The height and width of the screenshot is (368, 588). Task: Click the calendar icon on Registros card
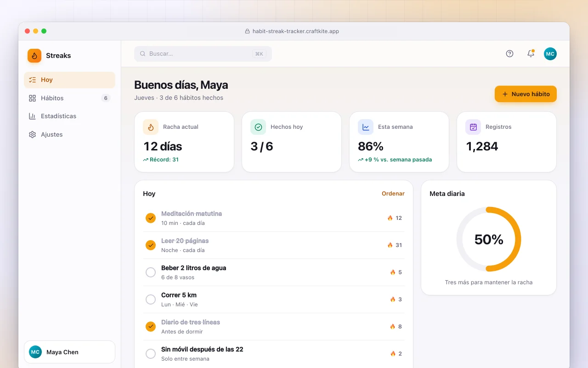pos(473,127)
